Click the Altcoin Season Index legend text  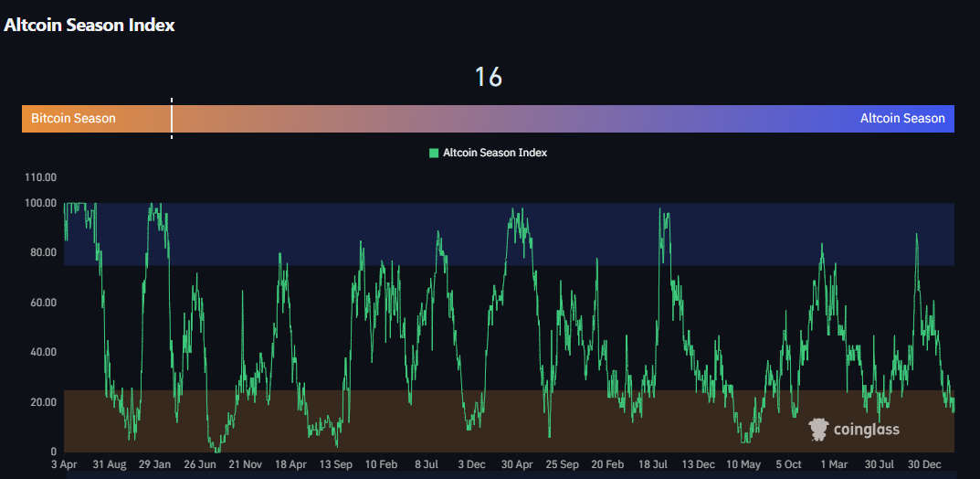[494, 153]
